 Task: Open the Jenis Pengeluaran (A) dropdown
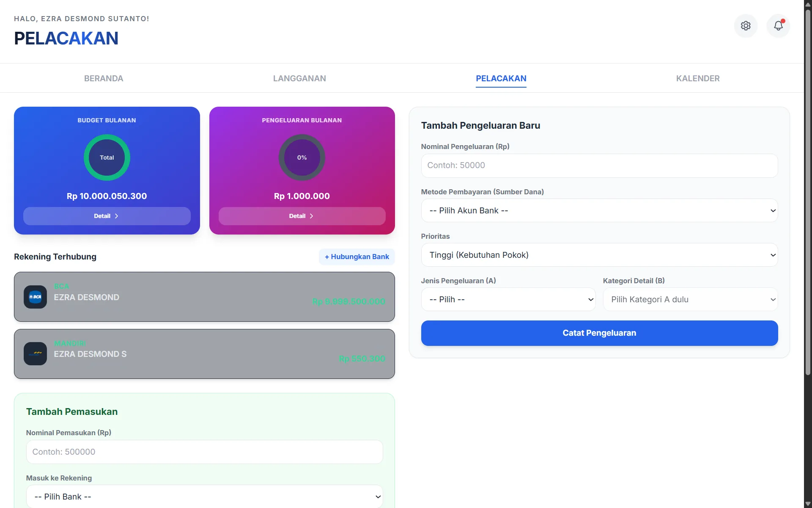pos(508,299)
